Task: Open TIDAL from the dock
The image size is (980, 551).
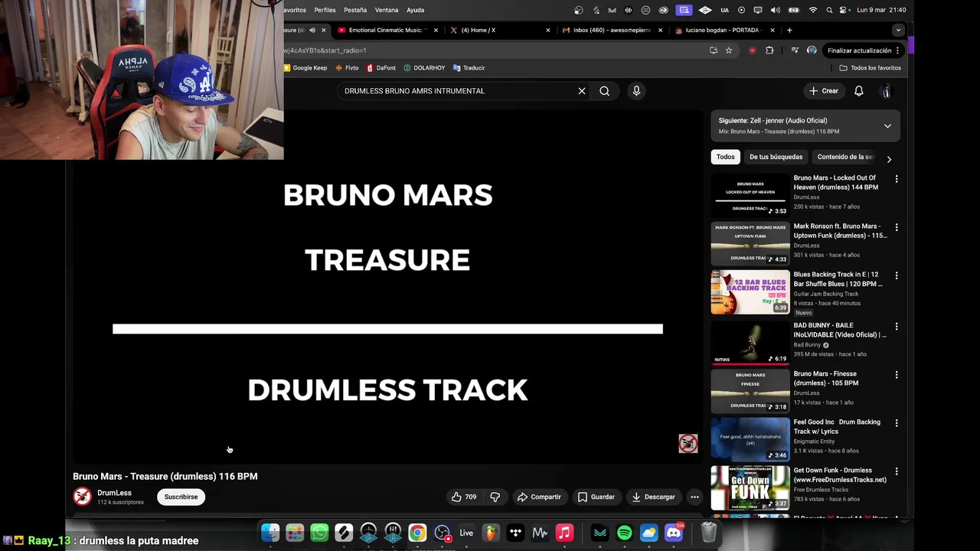Action: (x=515, y=533)
